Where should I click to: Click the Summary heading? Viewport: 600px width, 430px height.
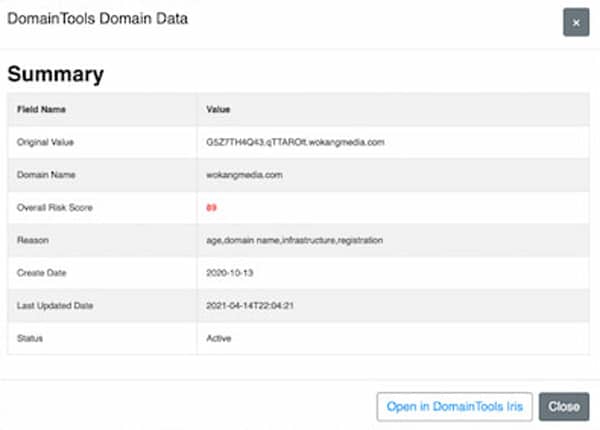pyautogui.click(x=55, y=74)
